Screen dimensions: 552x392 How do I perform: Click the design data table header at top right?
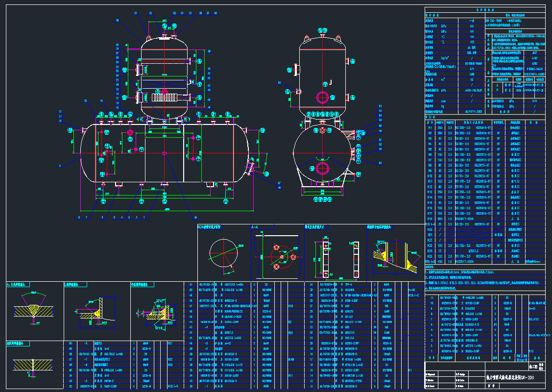[484, 9]
